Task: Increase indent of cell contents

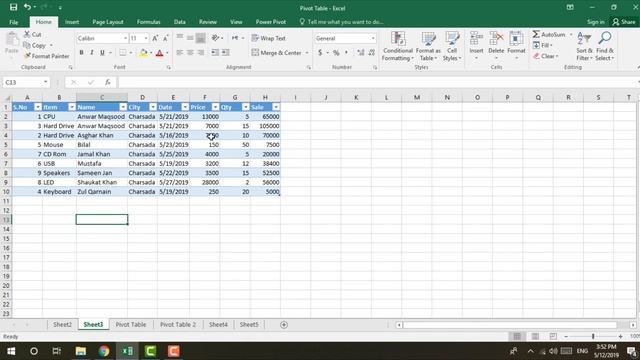Action: 225,53
